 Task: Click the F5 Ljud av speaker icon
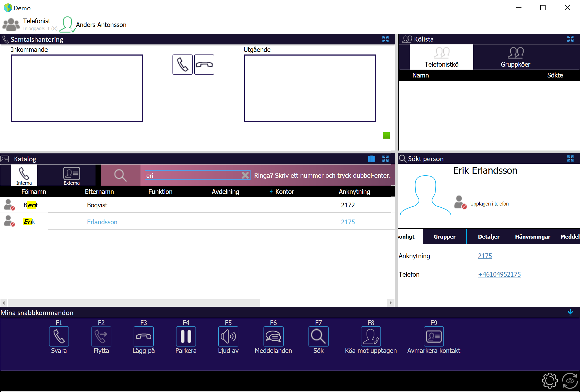coord(228,336)
